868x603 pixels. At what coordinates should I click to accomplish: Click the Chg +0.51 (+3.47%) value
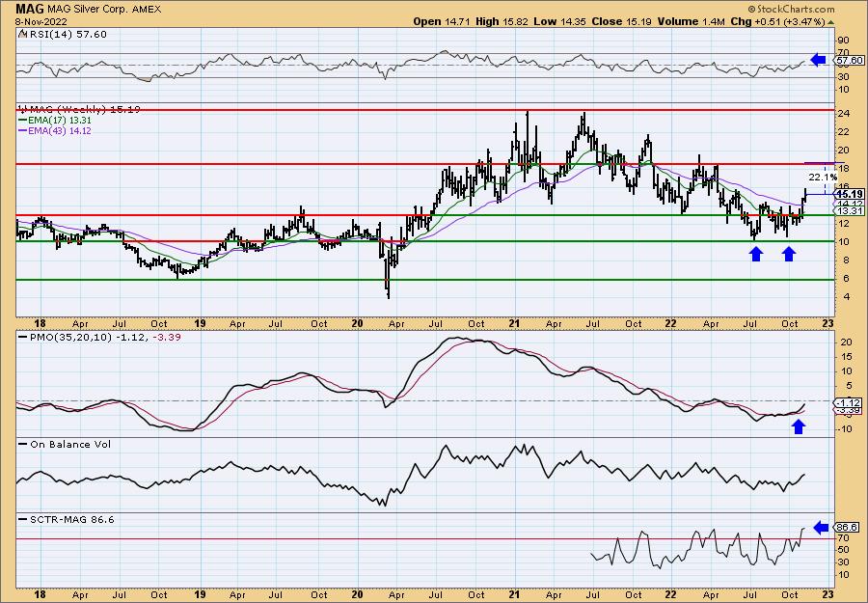(x=777, y=22)
